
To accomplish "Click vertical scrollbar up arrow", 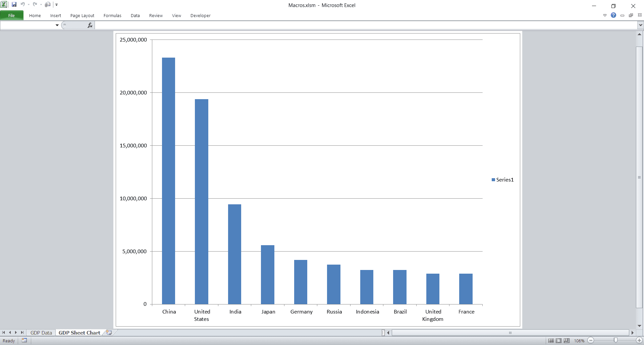I will point(639,34).
